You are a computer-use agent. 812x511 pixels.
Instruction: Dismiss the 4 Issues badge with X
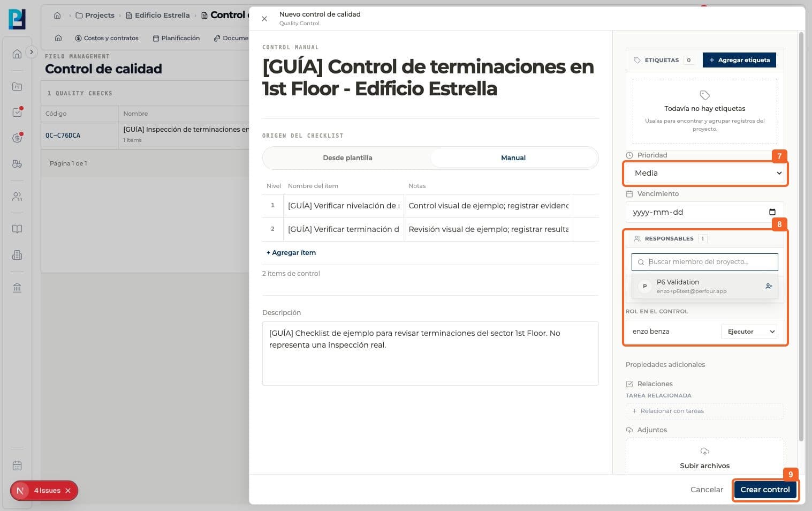coord(68,491)
